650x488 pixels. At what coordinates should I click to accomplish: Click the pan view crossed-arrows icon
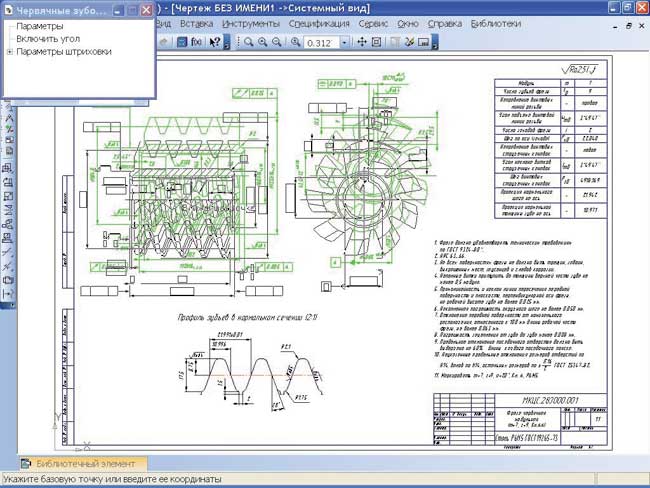click(x=361, y=43)
